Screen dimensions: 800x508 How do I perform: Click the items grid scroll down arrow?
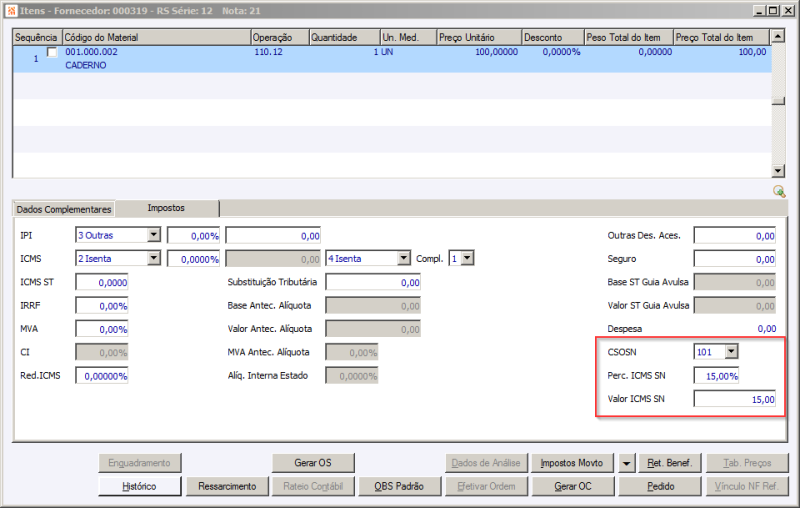coord(778,171)
